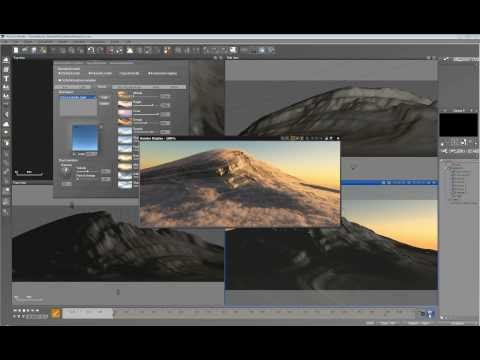Click the Add button beside cloud layers list

[x=105, y=98]
